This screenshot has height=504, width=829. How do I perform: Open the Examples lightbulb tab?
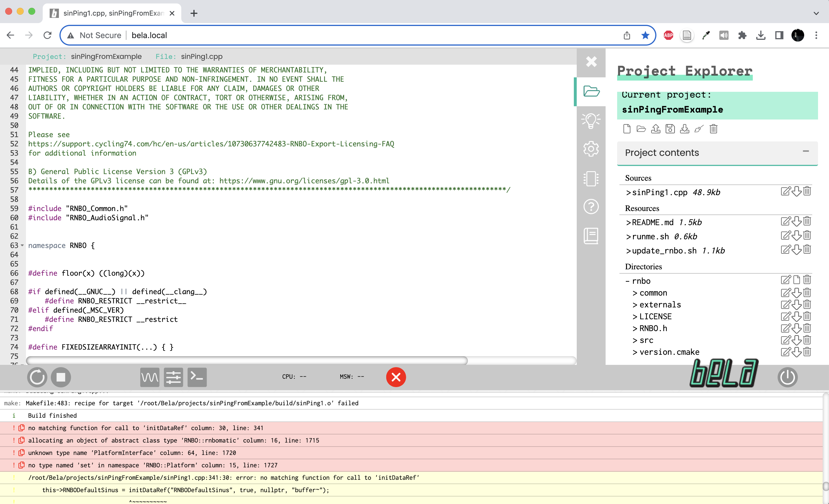pos(591,120)
